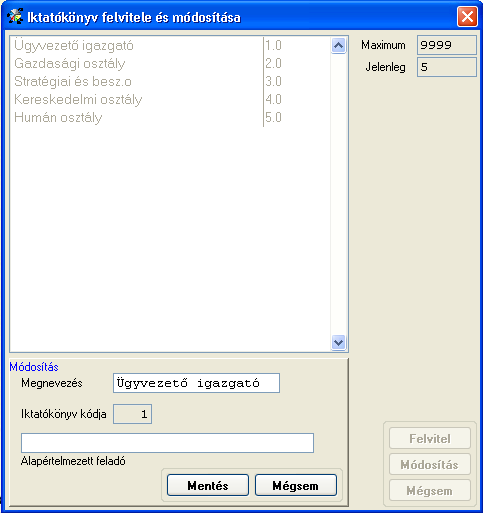Click the Alapértelmezett feladó input box
Viewport: 483px width, 513px height.
(167, 443)
